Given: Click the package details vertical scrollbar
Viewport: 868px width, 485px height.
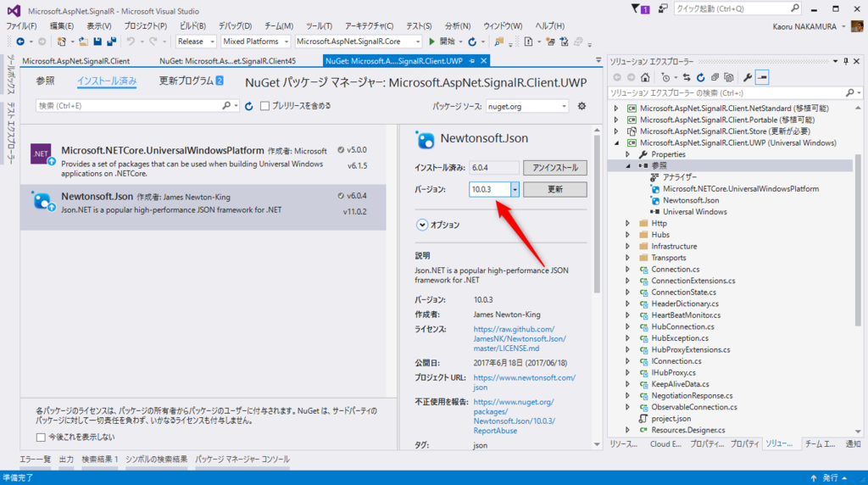Looking at the screenshot, I should 597,213.
